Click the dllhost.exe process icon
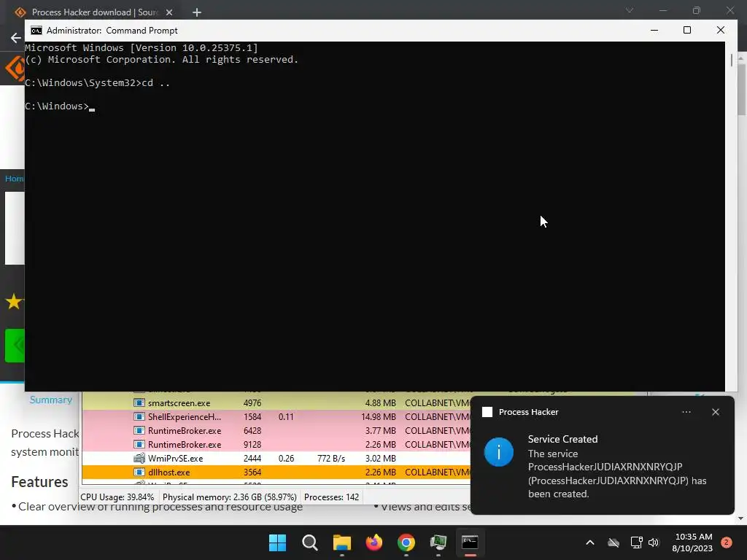 (139, 472)
